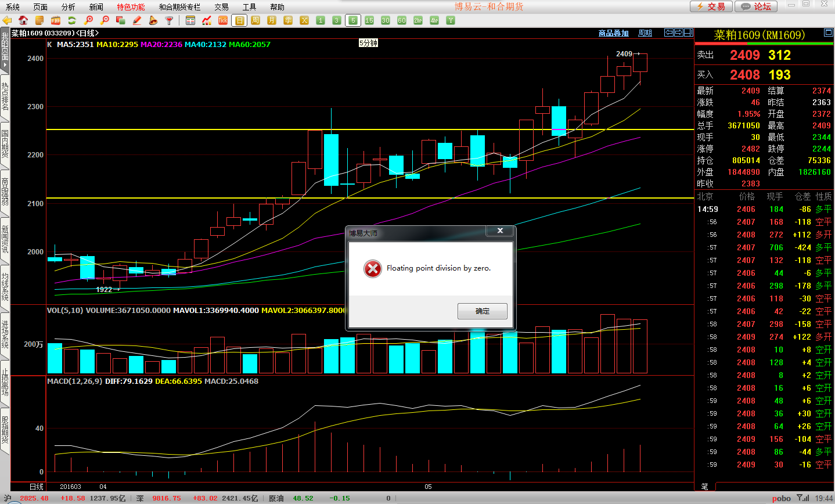The height and width of the screenshot is (504, 835).
Task: Select the 笔 tab below trade list
Action: (704, 487)
